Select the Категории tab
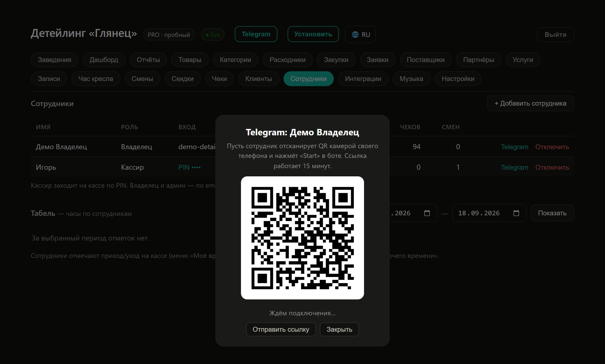This screenshot has height=364, width=605. click(236, 60)
